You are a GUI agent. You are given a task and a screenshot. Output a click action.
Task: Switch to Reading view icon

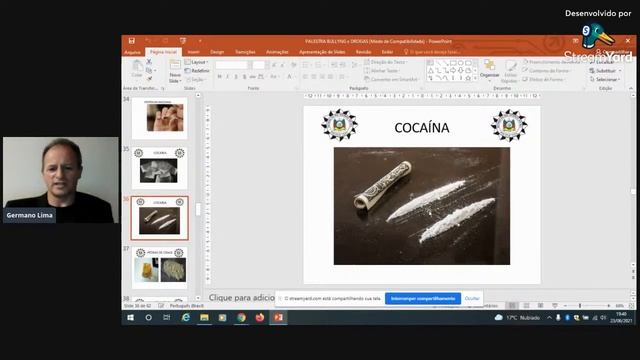540,306
